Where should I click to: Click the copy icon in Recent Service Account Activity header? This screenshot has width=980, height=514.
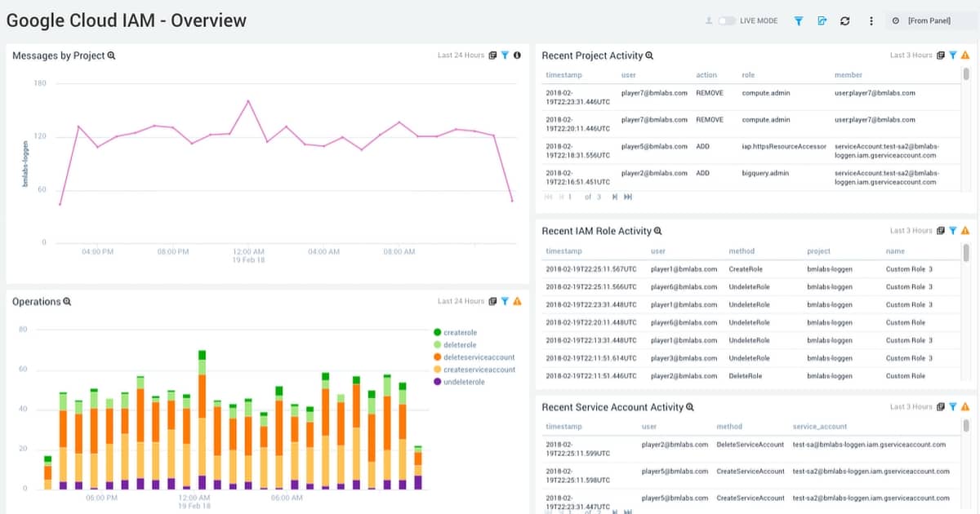pos(941,406)
